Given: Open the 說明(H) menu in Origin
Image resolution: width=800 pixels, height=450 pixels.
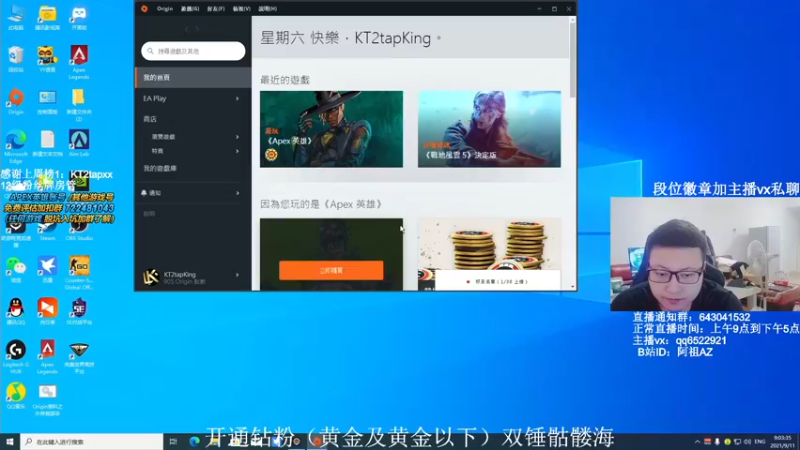Looking at the screenshot, I should [267, 9].
